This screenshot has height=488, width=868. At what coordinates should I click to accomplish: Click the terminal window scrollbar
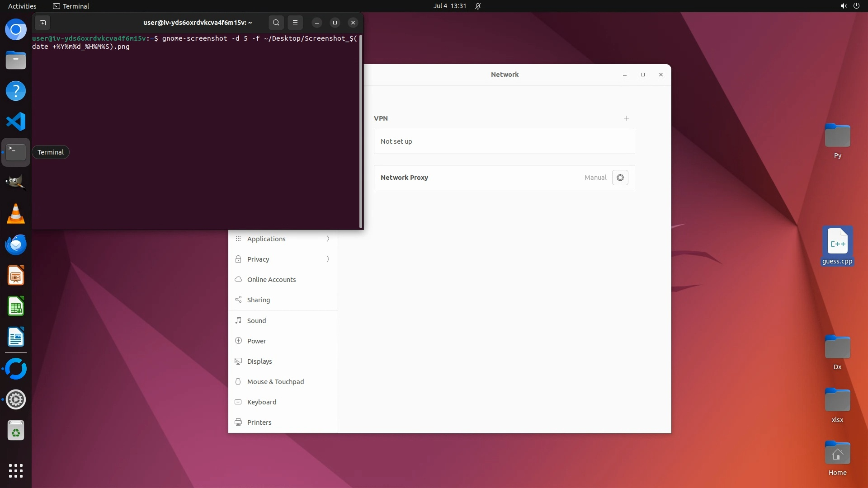pos(361,131)
